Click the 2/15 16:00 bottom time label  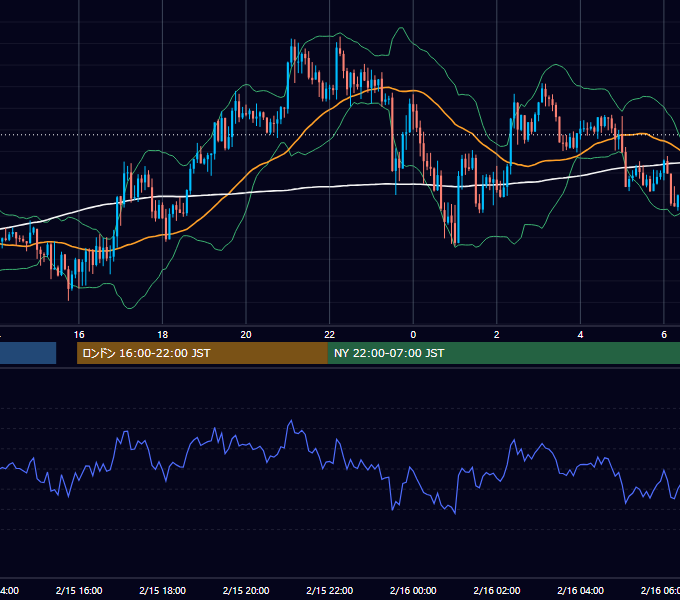pos(79,590)
